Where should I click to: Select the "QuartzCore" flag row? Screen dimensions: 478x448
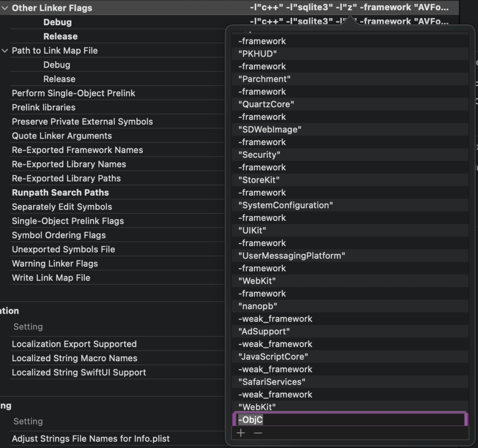coord(350,104)
